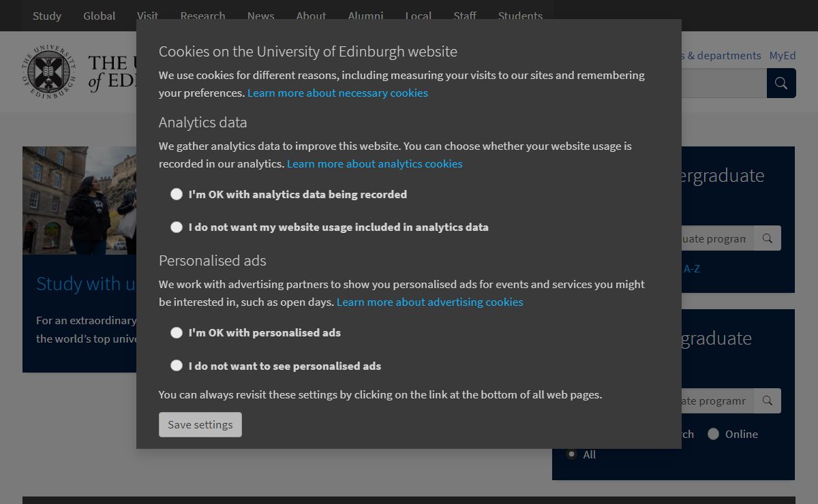Select do not want analytics data option
The width and height of the screenshot is (818, 504).
(x=177, y=227)
